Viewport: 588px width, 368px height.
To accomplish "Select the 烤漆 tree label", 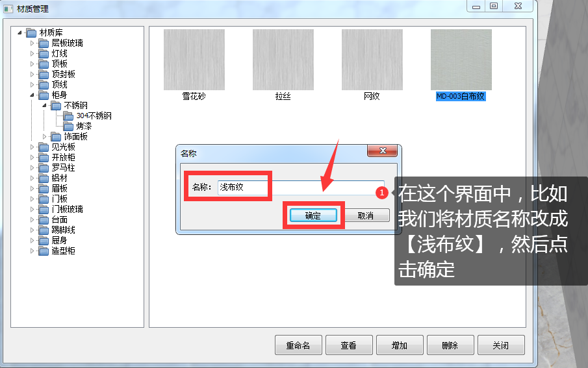I will pyautogui.click(x=84, y=127).
